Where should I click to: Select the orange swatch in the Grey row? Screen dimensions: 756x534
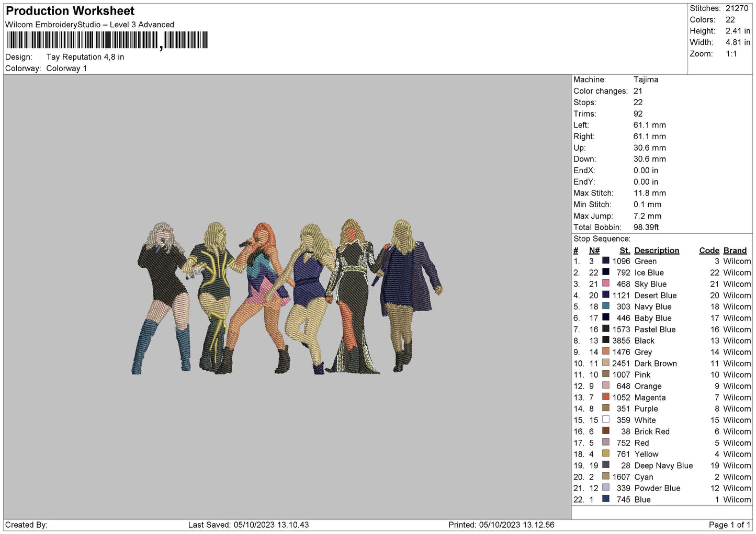tap(605, 351)
